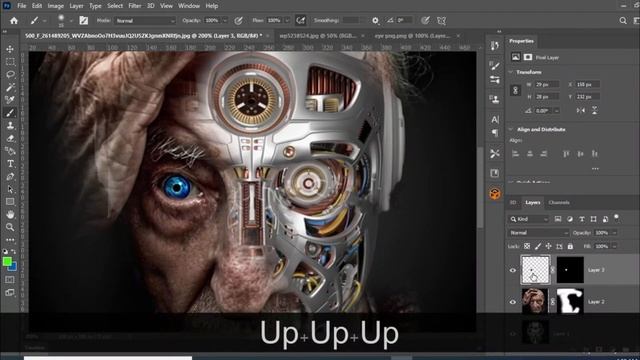Viewport: 640px width, 360px height.
Task: Open layer filter Kind dropdown
Action: coord(529,219)
